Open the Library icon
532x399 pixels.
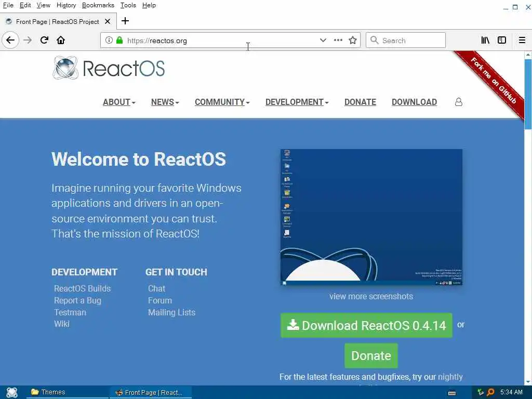click(485, 41)
